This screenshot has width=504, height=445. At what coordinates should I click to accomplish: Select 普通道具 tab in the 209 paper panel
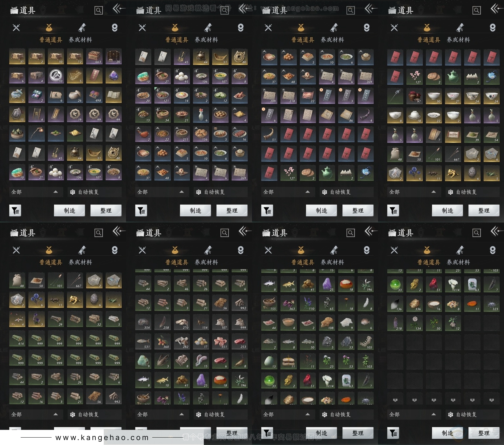tap(303, 40)
